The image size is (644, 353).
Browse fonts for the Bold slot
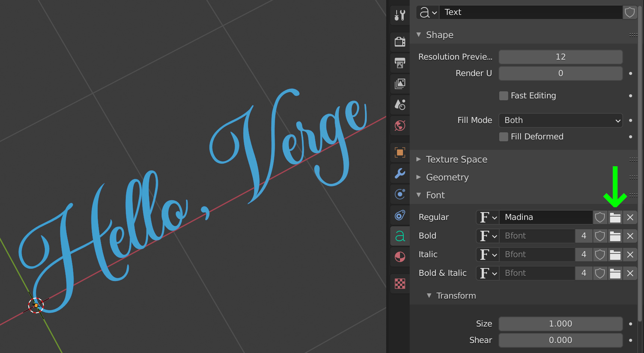tap(488, 236)
